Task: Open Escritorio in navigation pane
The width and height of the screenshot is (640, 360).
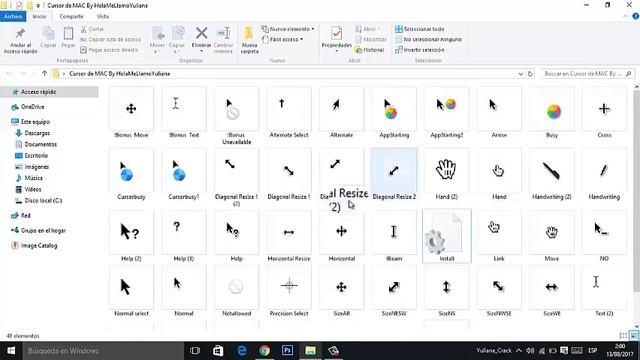Action: [31, 156]
